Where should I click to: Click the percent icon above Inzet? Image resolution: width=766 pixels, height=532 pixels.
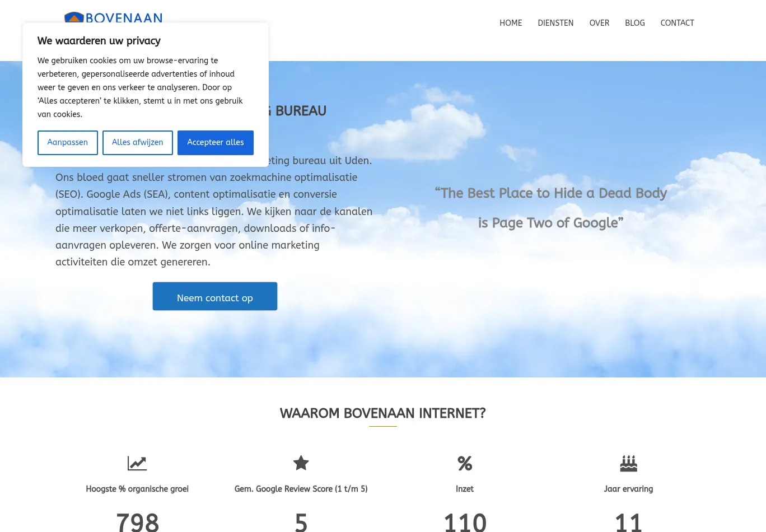[465, 463]
